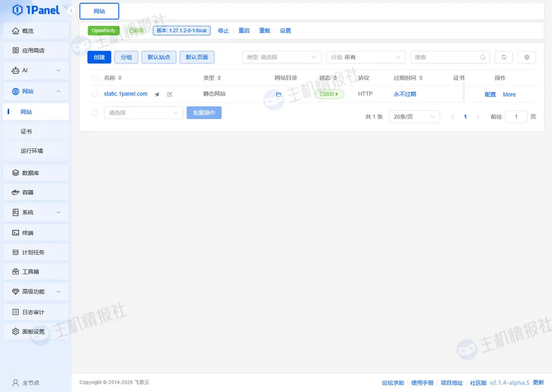Open the 20条/页 page size dropdown
The image size is (552, 392).
(x=415, y=117)
